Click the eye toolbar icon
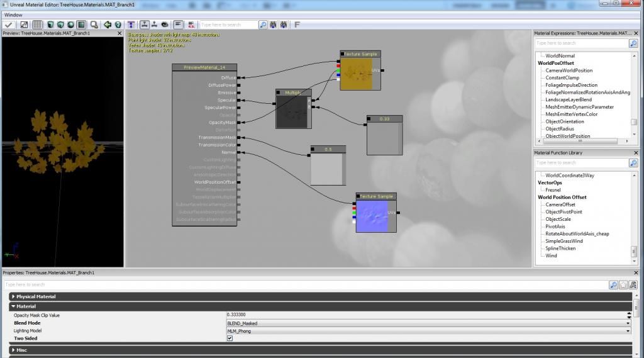Image resolution: width=644 pixels, height=358 pixels. click(x=165, y=25)
